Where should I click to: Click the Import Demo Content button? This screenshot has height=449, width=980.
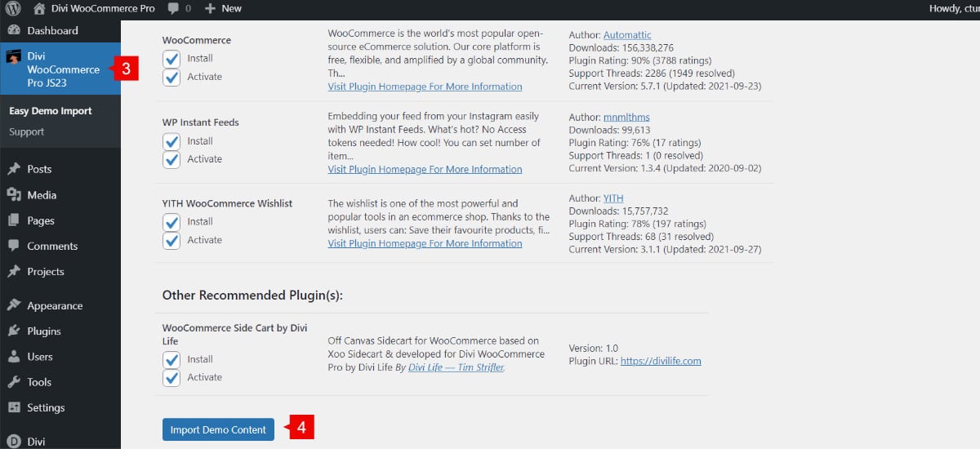[218, 429]
